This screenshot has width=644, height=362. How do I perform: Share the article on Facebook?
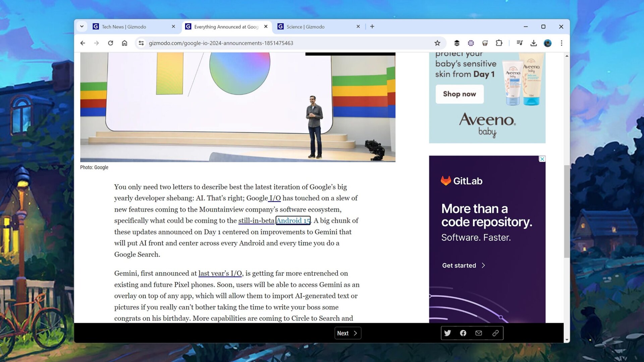click(463, 333)
